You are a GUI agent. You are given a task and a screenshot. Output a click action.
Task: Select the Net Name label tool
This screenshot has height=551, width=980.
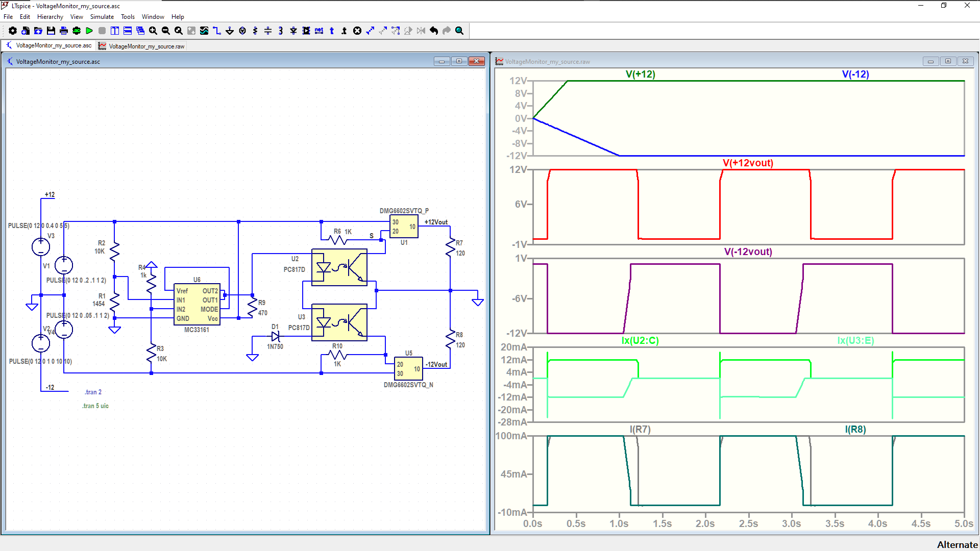tap(319, 31)
